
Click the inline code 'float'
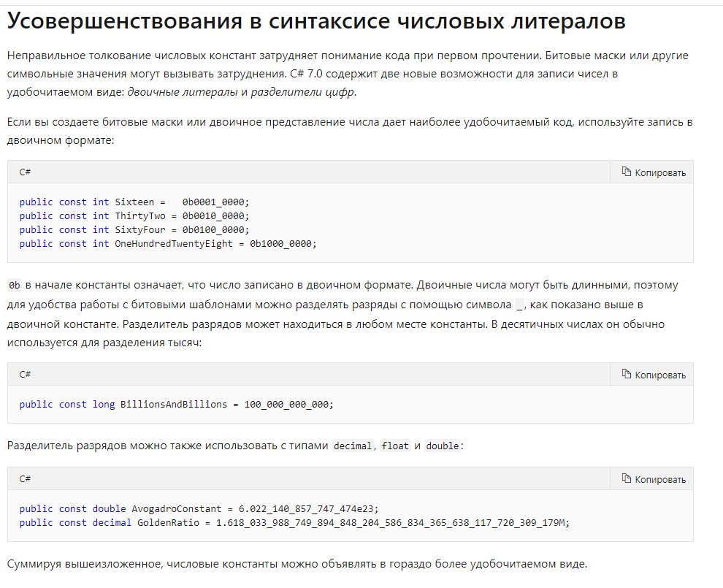395,446
